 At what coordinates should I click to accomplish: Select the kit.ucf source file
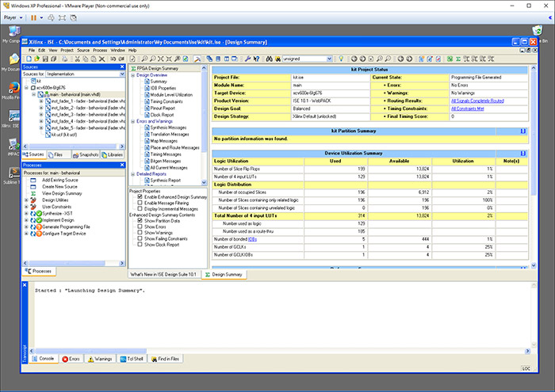tap(63, 135)
